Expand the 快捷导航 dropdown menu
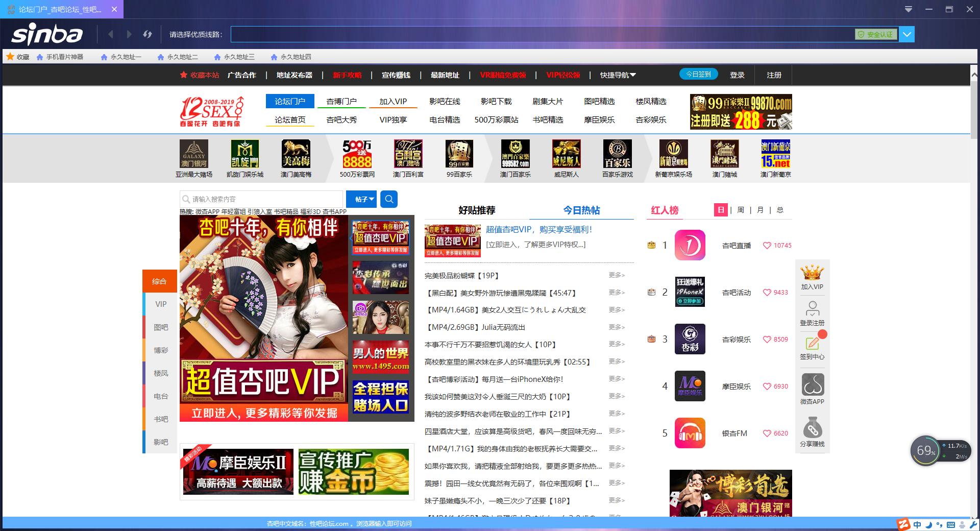This screenshot has height=531, width=980. pyautogui.click(x=618, y=75)
